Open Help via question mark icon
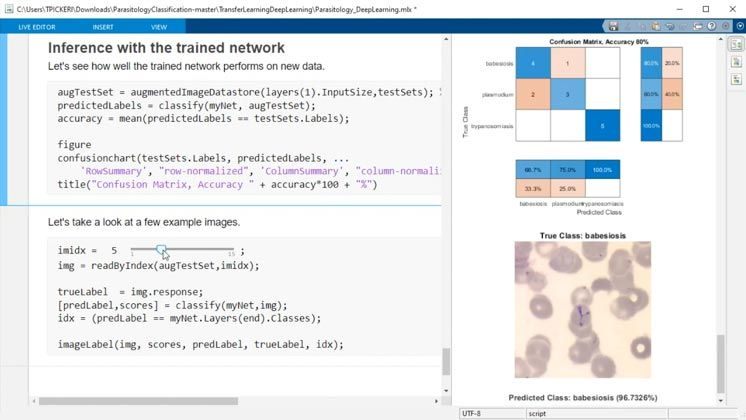Image resolution: width=746 pixels, height=420 pixels. click(712, 26)
